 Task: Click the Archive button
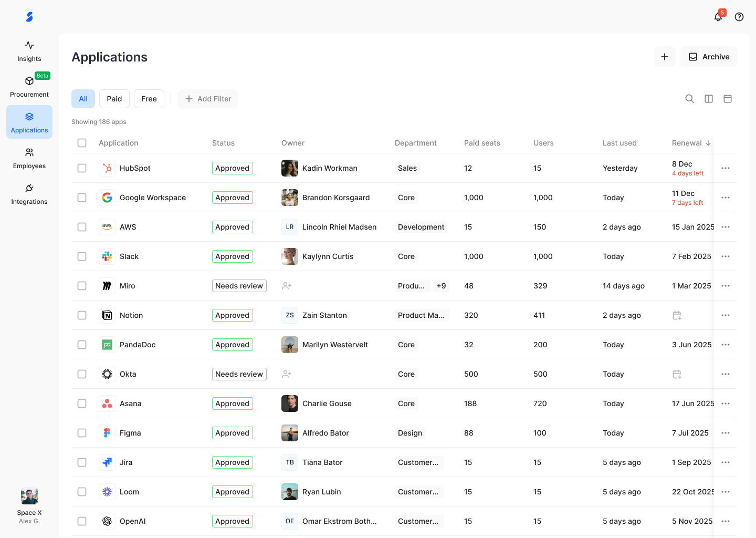click(x=709, y=57)
